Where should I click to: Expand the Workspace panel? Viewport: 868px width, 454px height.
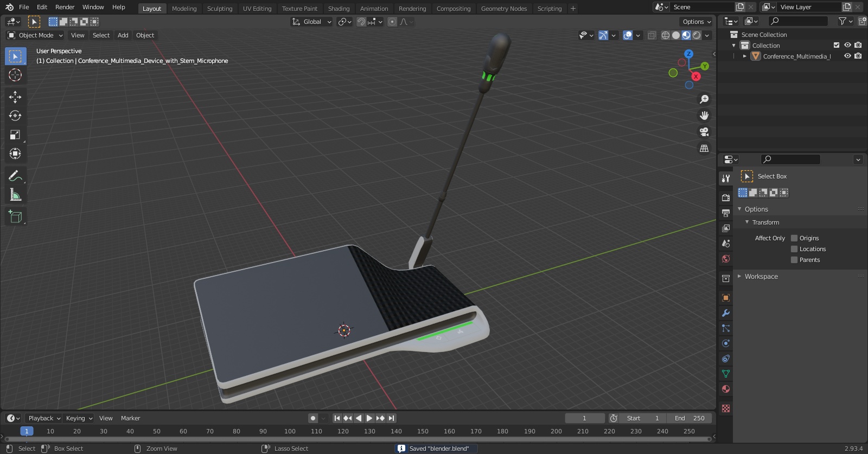739,276
